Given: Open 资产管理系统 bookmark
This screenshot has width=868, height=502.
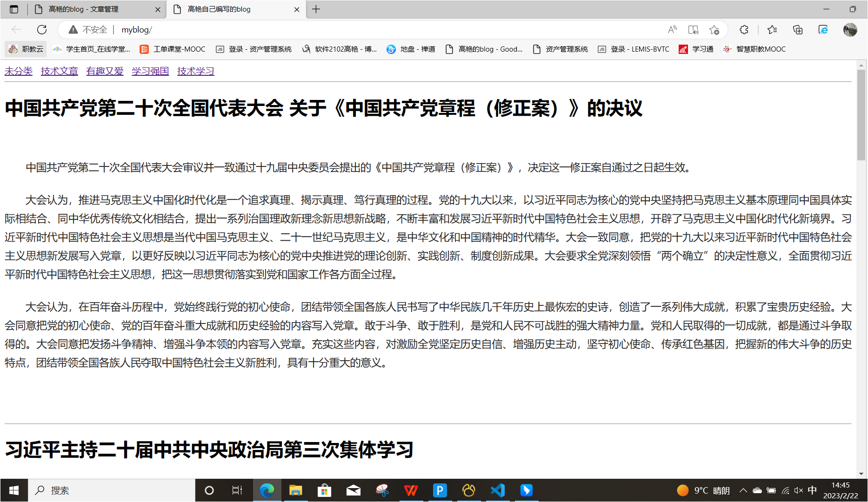Looking at the screenshot, I should 561,49.
